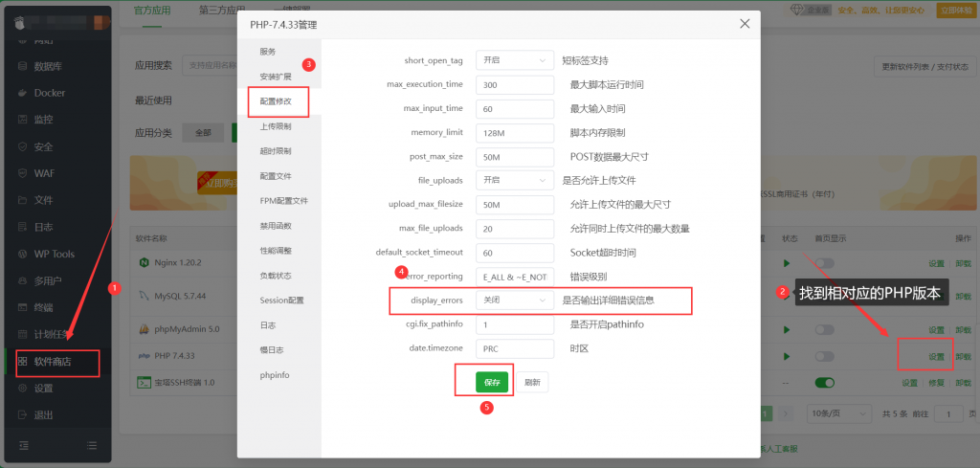
Task: Open the 10条/页 page size dropdown
Action: pos(838,413)
